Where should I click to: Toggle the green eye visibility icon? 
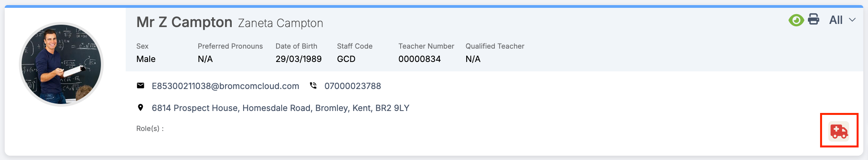tap(796, 20)
